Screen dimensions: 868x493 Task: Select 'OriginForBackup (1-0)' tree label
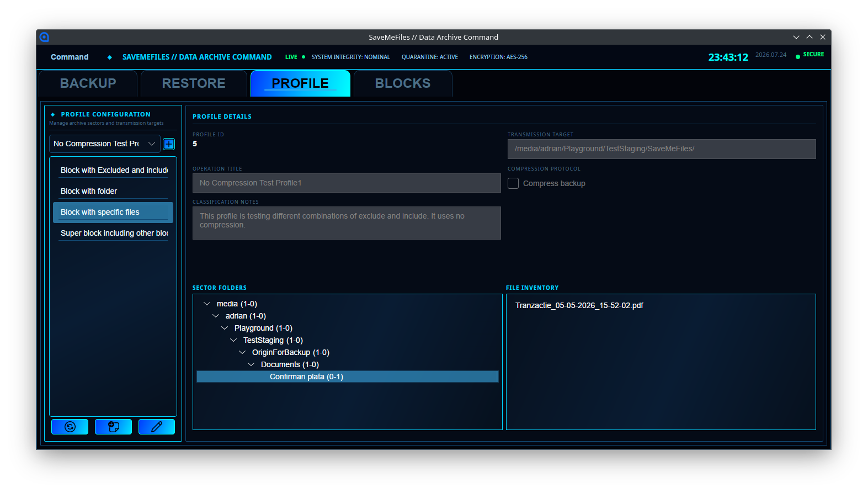291,352
